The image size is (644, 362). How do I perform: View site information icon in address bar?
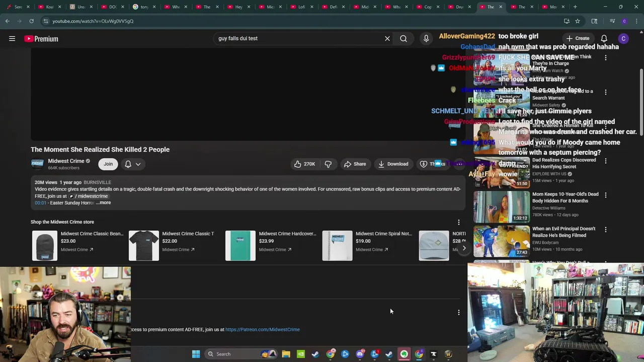click(46, 21)
